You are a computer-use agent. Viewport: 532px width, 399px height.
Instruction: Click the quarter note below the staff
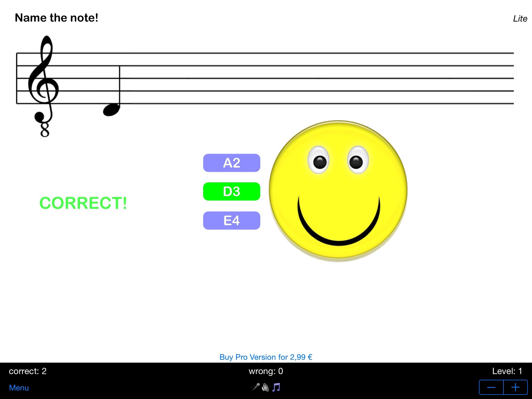click(111, 110)
